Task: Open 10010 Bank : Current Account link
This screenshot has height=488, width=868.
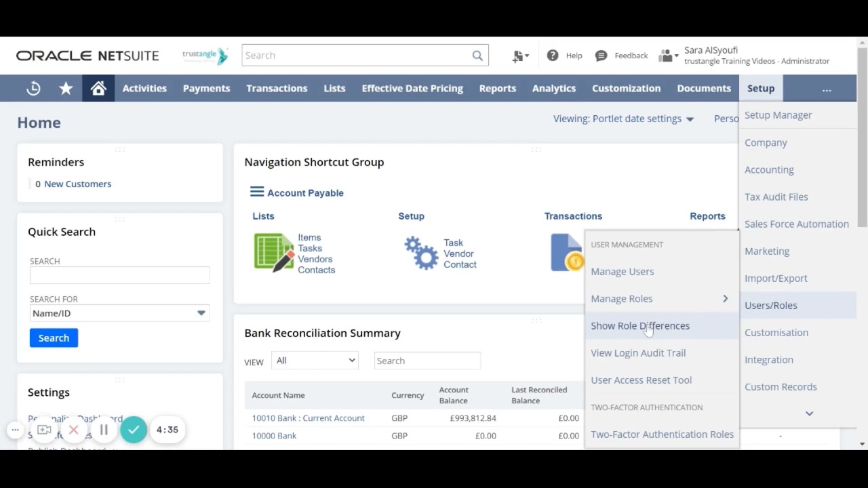Action: coord(308,418)
